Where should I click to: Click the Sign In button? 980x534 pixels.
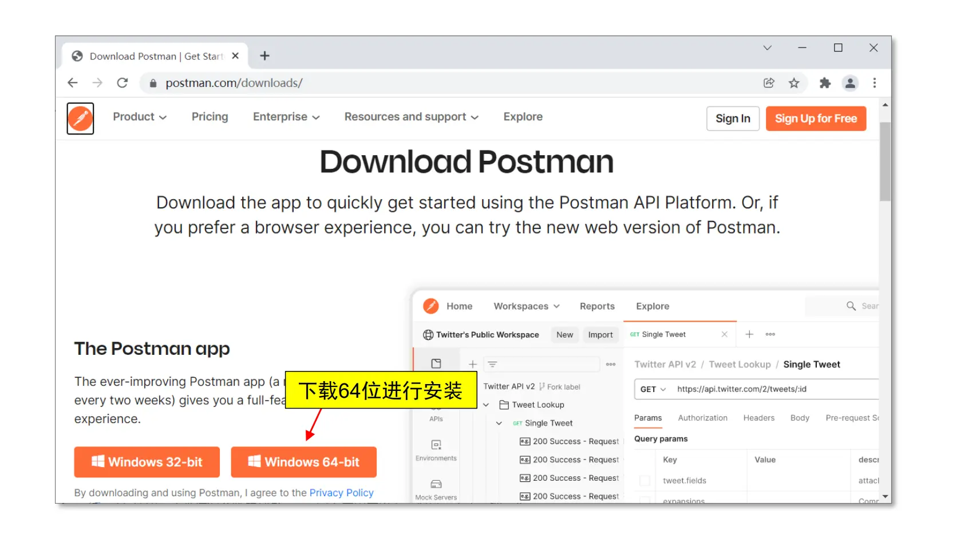click(x=733, y=118)
